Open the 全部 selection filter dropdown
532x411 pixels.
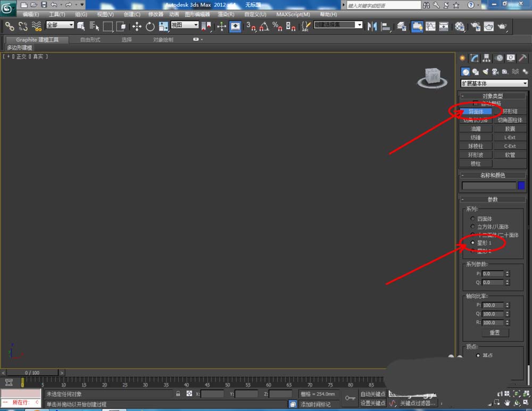click(60, 25)
